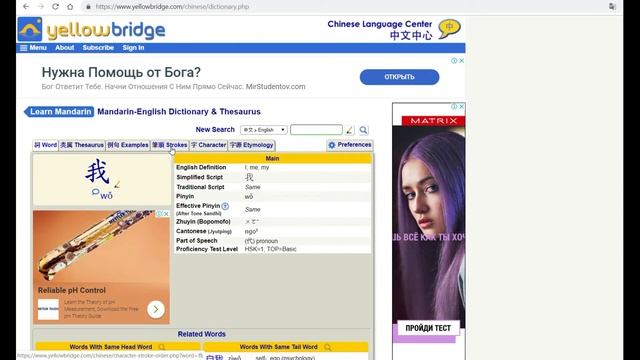Click the browser address bar URL

pyautogui.click(x=172, y=7)
